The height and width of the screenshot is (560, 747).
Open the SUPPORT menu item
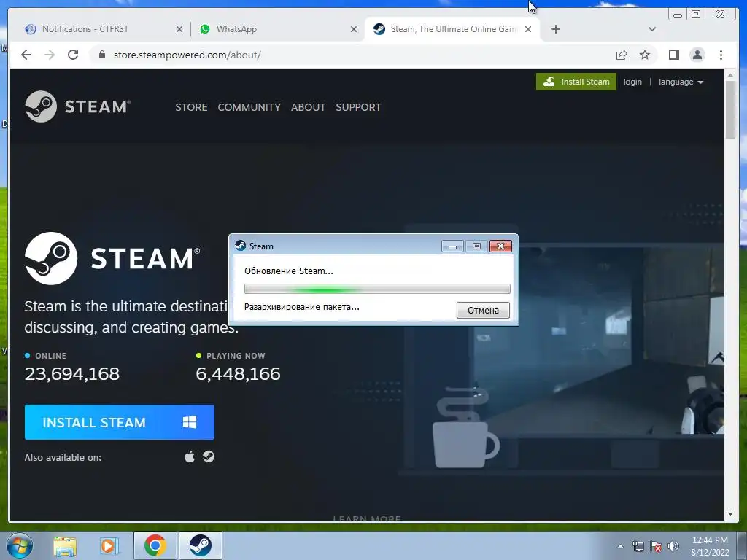point(358,107)
